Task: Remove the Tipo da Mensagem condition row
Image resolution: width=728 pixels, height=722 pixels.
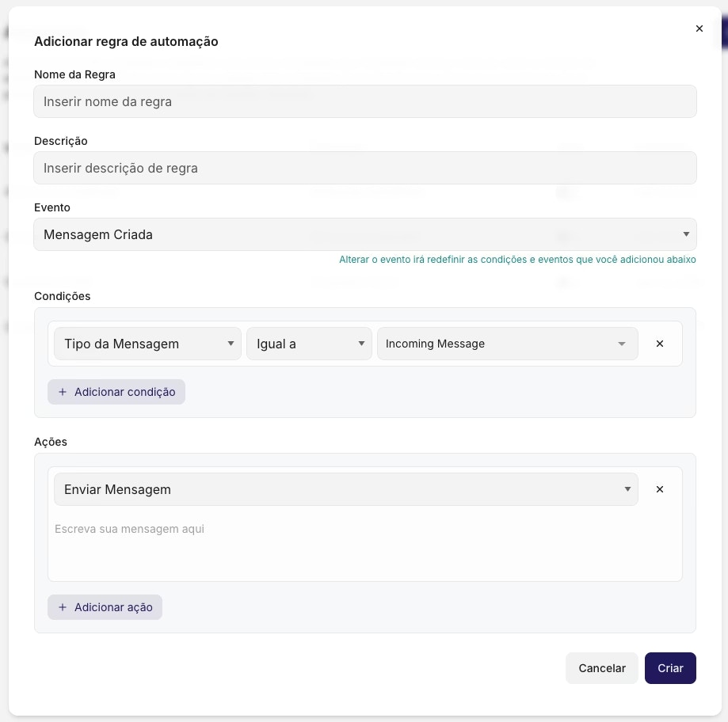Action: pos(659,344)
